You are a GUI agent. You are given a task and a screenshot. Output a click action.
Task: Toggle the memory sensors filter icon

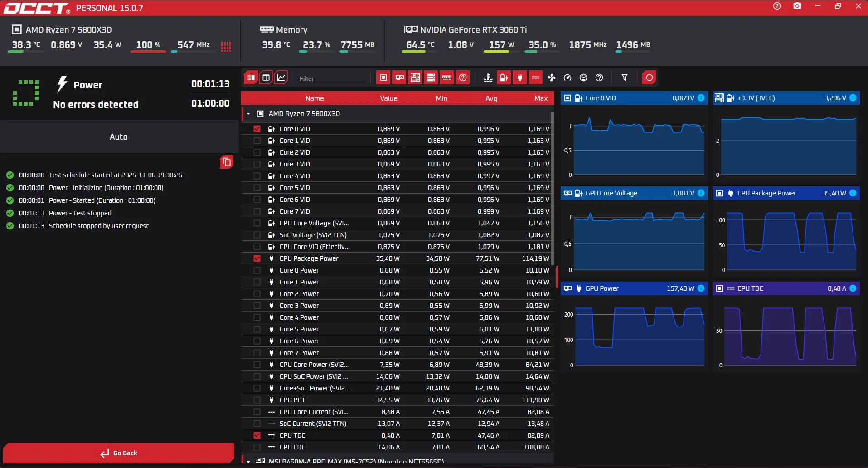coord(447,78)
